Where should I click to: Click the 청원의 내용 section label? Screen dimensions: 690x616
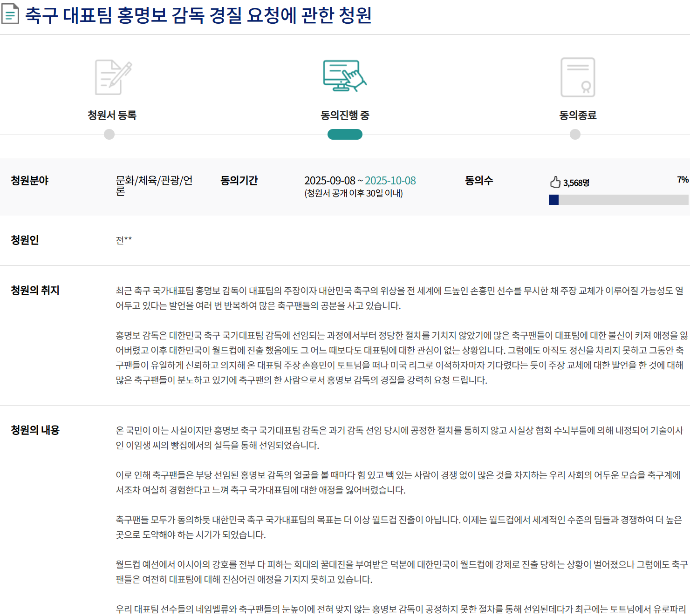tap(35, 430)
